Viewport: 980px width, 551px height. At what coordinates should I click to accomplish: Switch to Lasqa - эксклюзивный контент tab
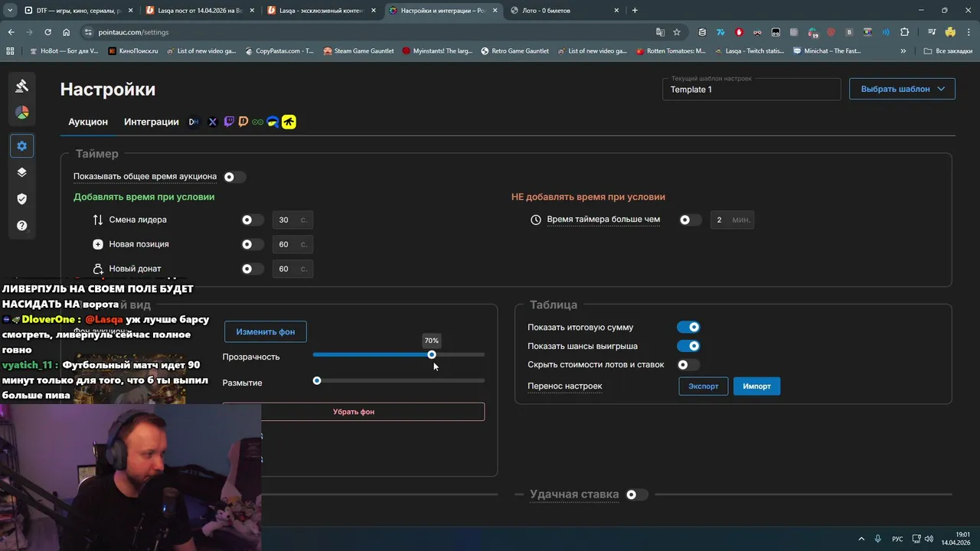[x=321, y=10]
